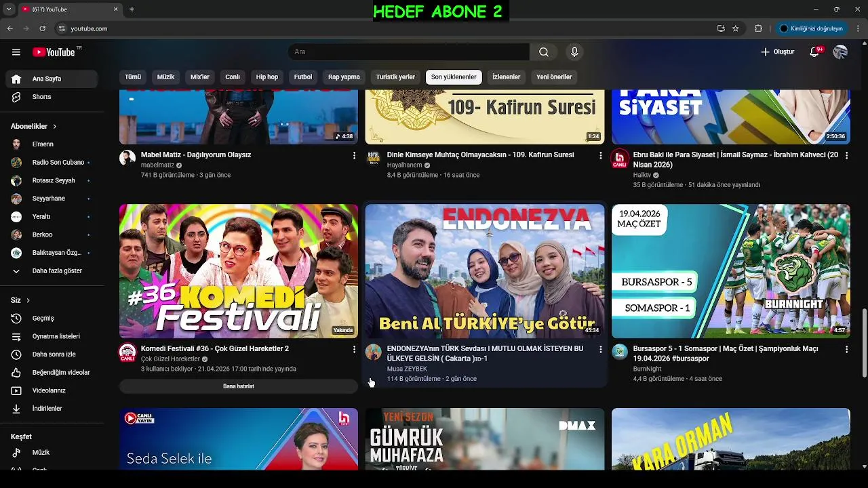Click the Bana hatırlat button
The width and height of the screenshot is (868, 488).
[239, 386]
